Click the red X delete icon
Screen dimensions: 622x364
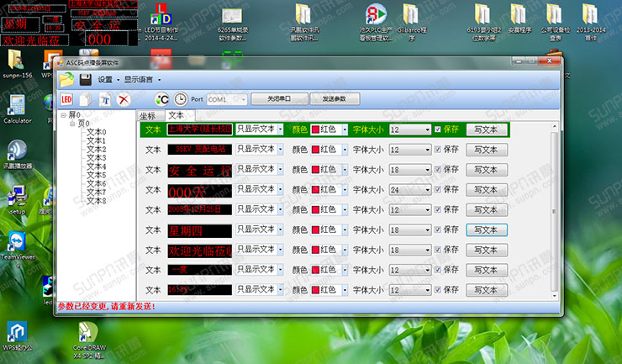point(124,99)
